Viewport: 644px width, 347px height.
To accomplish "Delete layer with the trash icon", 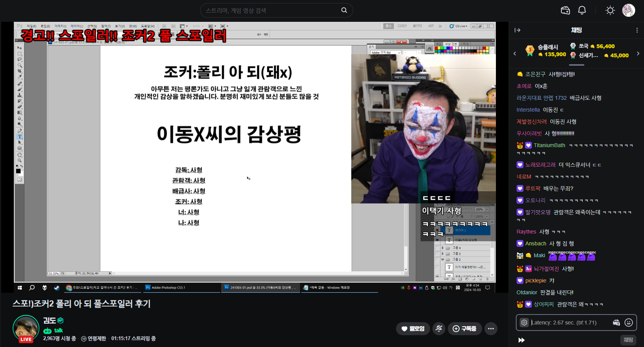I will 488,279.
